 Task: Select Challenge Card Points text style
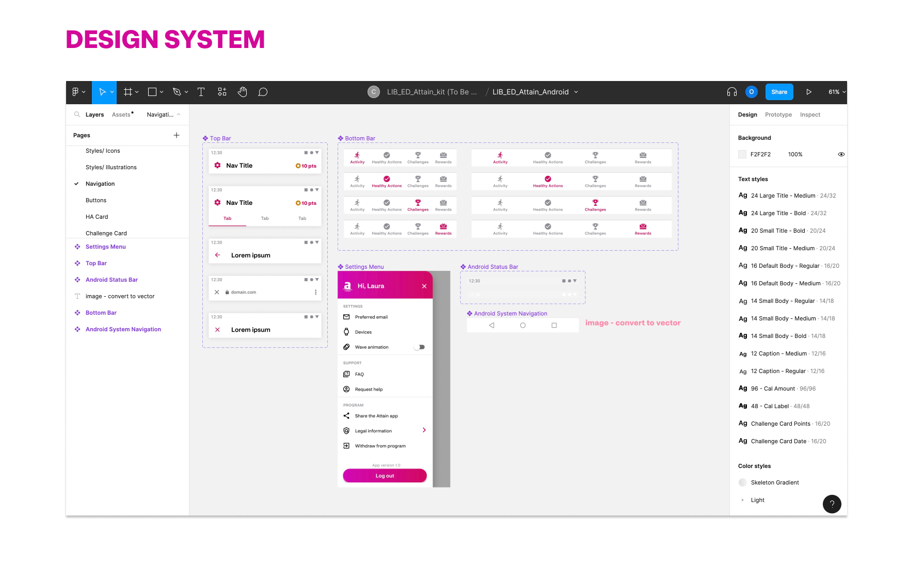pos(790,424)
